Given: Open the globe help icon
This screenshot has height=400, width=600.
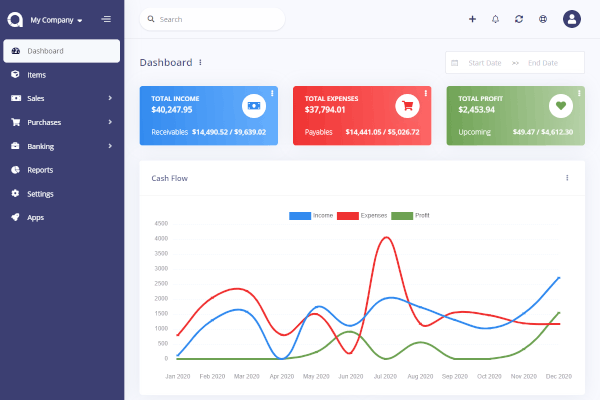Looking at the screenshot, I should (543, 19).
